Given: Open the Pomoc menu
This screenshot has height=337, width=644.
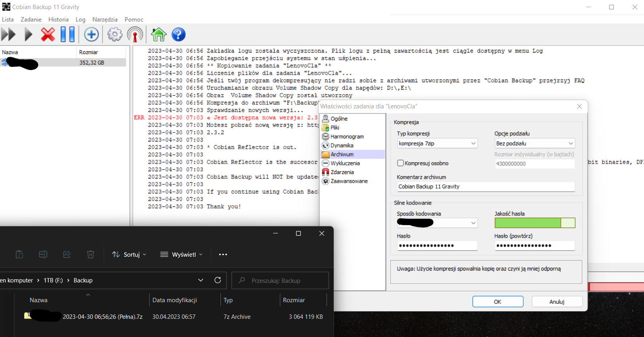Looking at the screenshot, I should (x=134, y=19).
